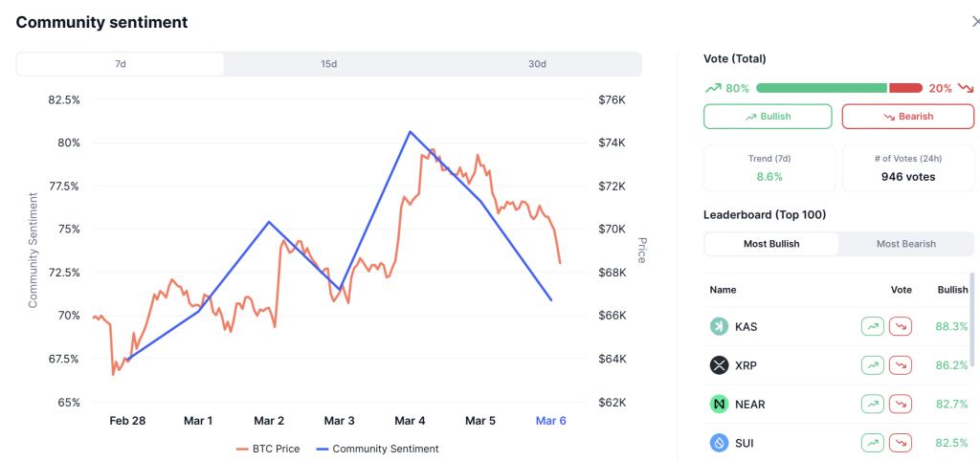This screenshot has height=461, width=980.
Task: Click the 86.2% bullish value for XRP
Action: coord(952,365)
